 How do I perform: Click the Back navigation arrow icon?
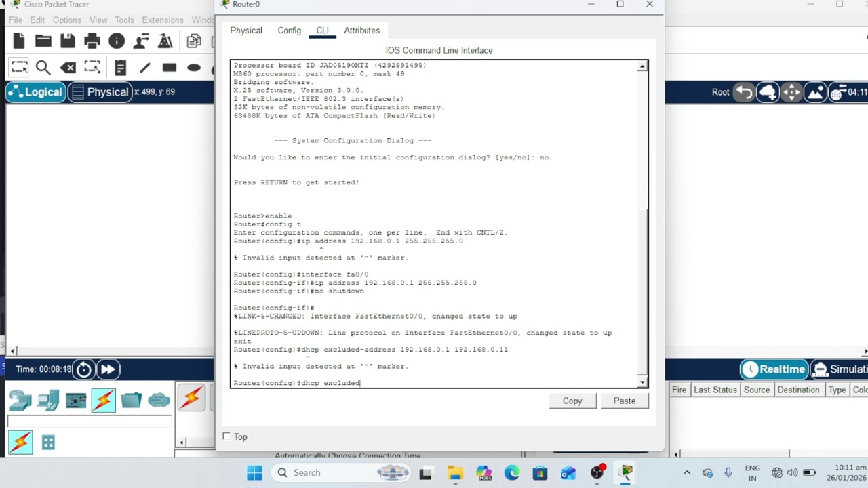(x=745, y=92)
